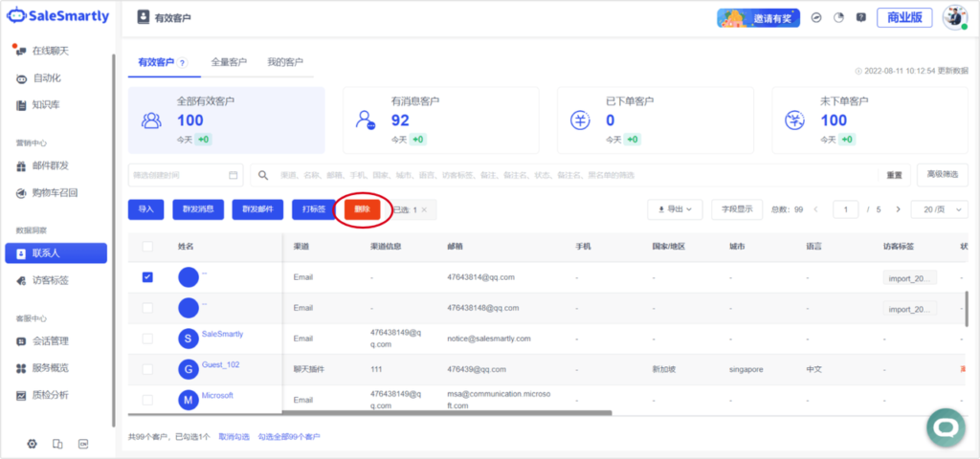Click the red 删除 delete button

[x=362, y=209]
